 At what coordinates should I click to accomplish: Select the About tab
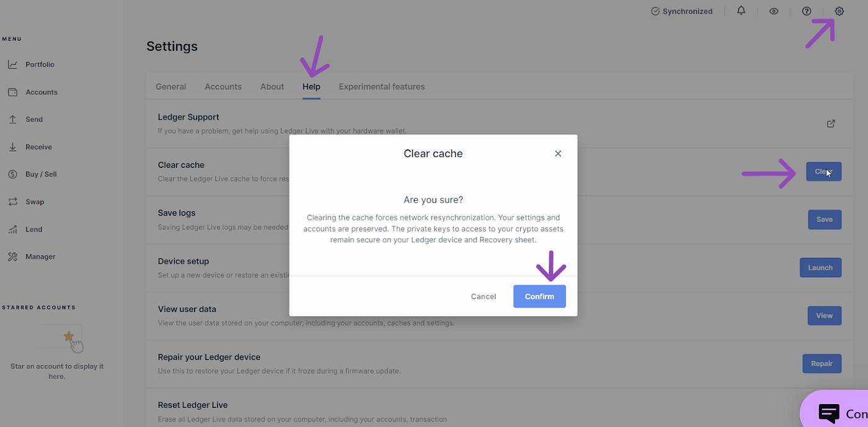click(272, 87)
